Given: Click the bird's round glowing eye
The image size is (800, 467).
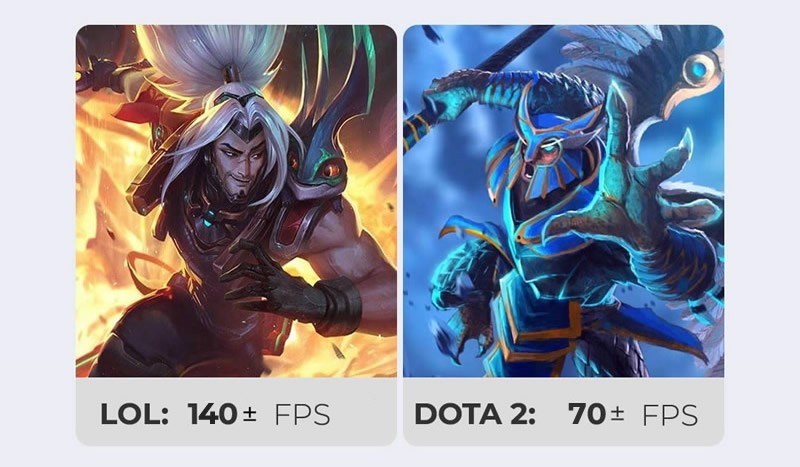Looking at the screenshot, I should click(699, 68).
